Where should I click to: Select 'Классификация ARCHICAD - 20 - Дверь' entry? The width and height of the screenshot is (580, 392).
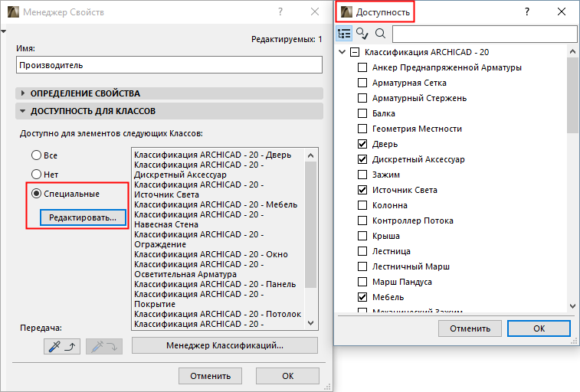tap(213, 155)
